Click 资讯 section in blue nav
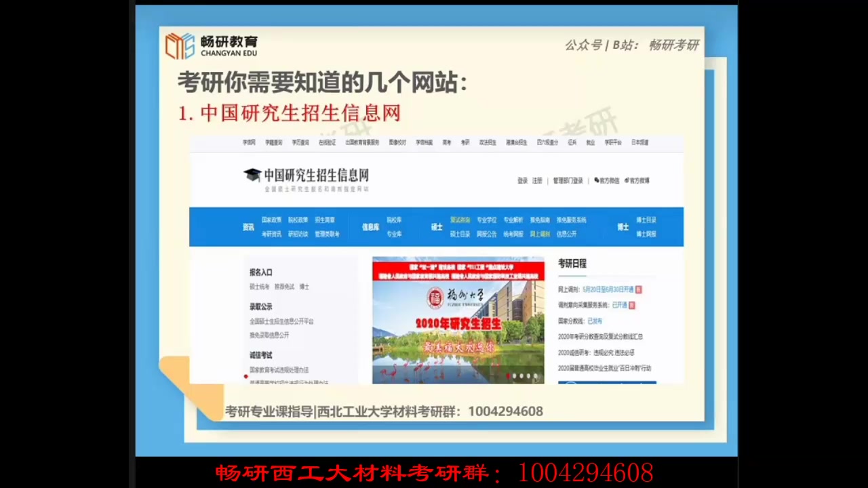Screen dimensions: 868x488 point(248,227)
